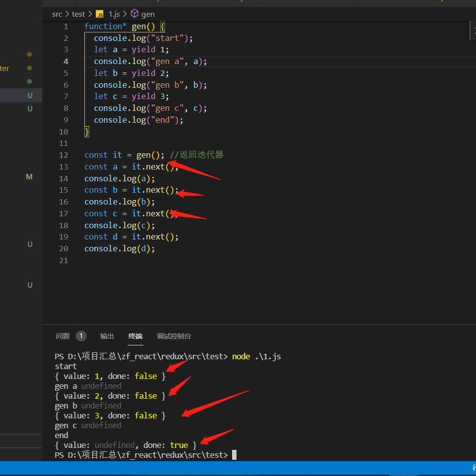The width and height of the screenshot is (476, 476).
Task: Click console.log(a) on line 14
Action: tap(120, 179)
